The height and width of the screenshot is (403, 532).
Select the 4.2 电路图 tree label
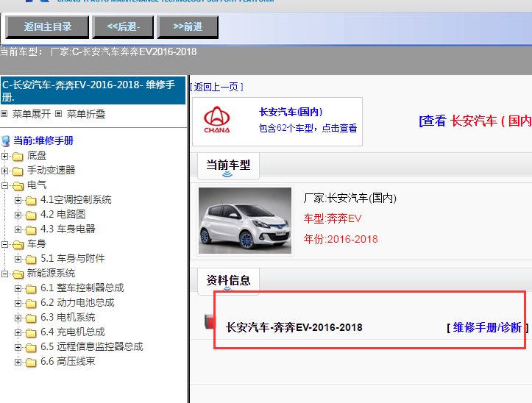tap(63, 214)
